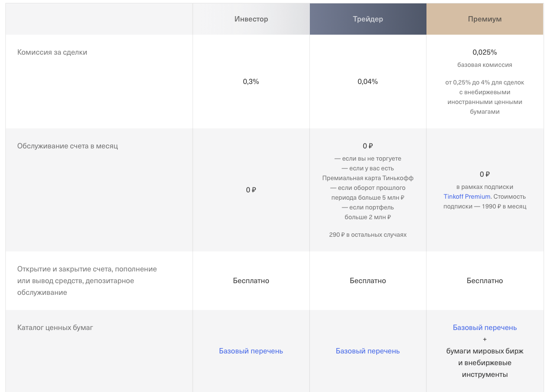Image resolution: width=547 pixels, height=392 pixels.
Task: Click Бесплатно in the Инвестор column
Action: pos(251,281)
